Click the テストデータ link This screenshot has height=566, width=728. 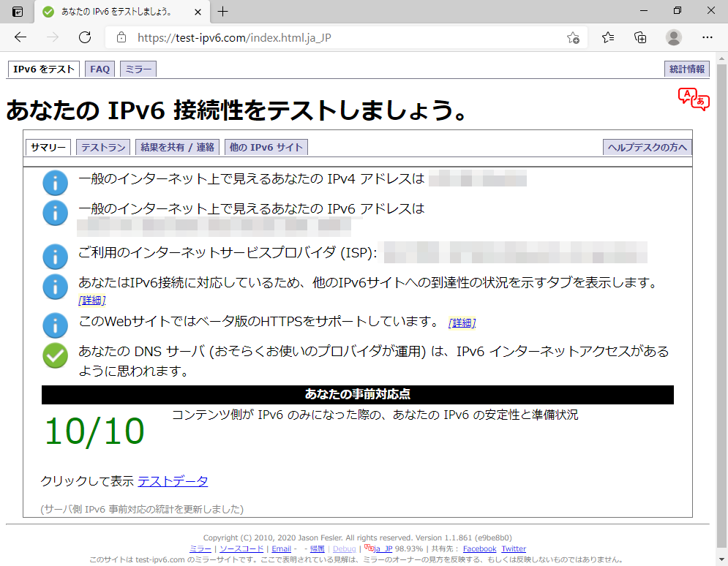click(x=173, y=481)
